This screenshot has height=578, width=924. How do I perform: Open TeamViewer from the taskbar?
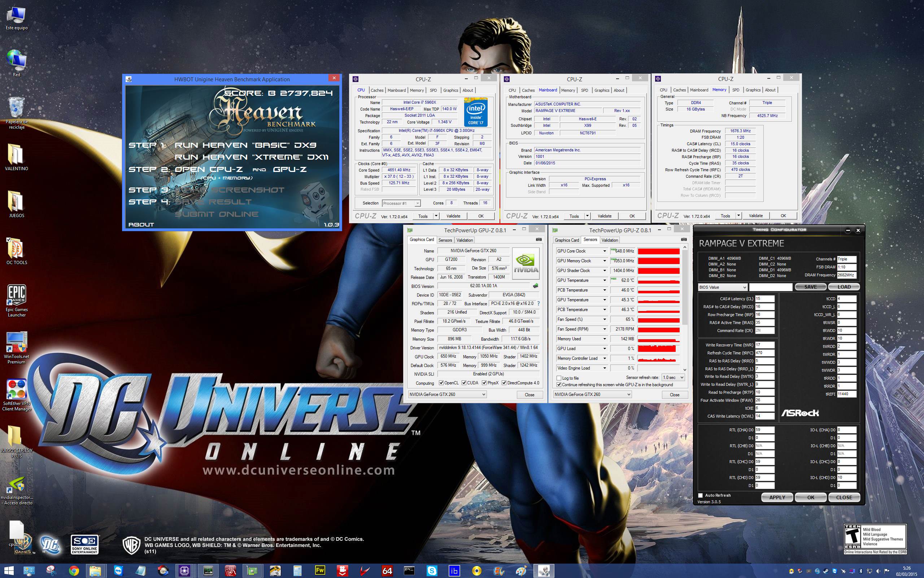coord(118,571)
